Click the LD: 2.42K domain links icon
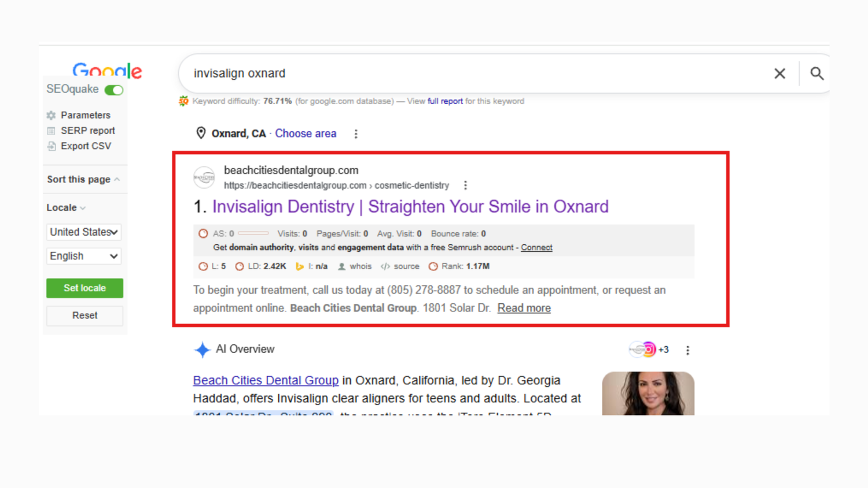868x488 pixels. point(240,266)
